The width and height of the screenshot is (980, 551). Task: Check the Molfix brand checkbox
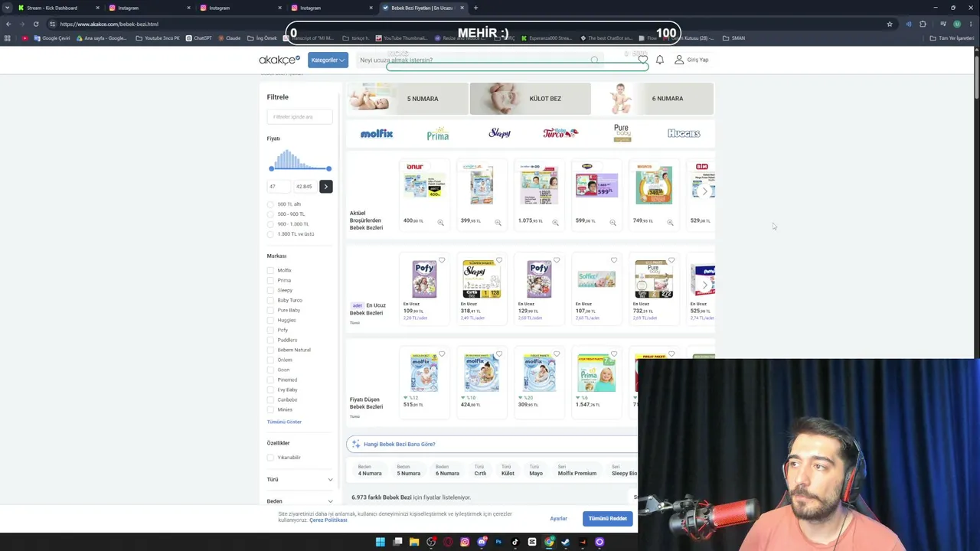tap(270, 270)
